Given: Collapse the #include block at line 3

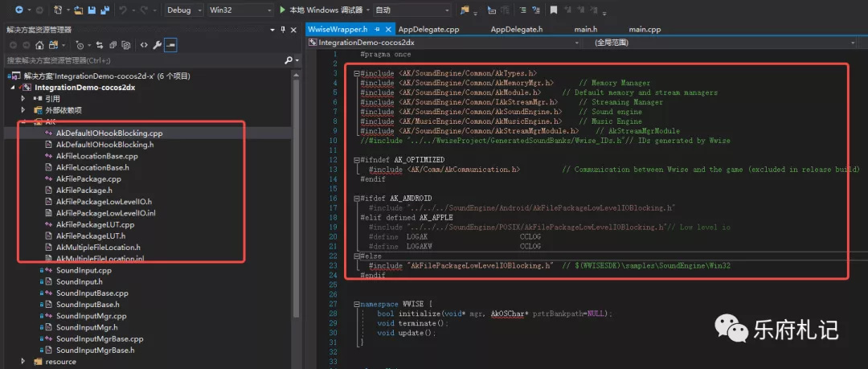Looking at the screenshot, I should tap(357, 73).
